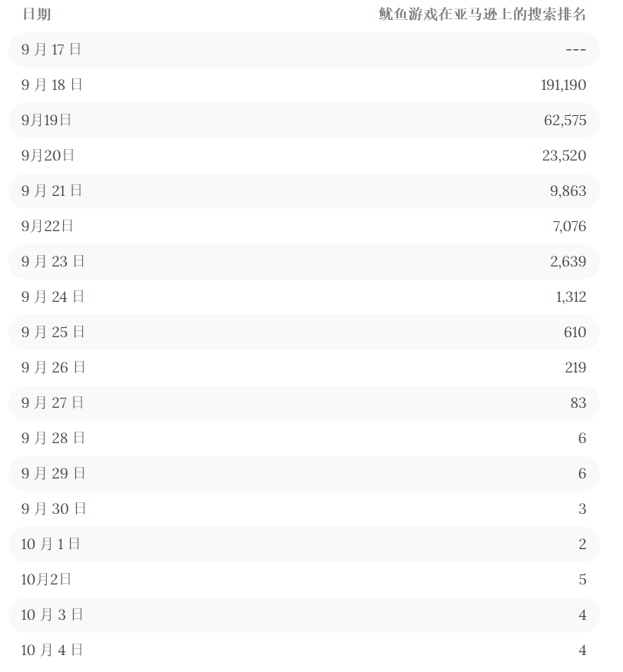Select the 9月17日 date cell
The height and width of the screenshot is (672, 623).
coord(51,50)
